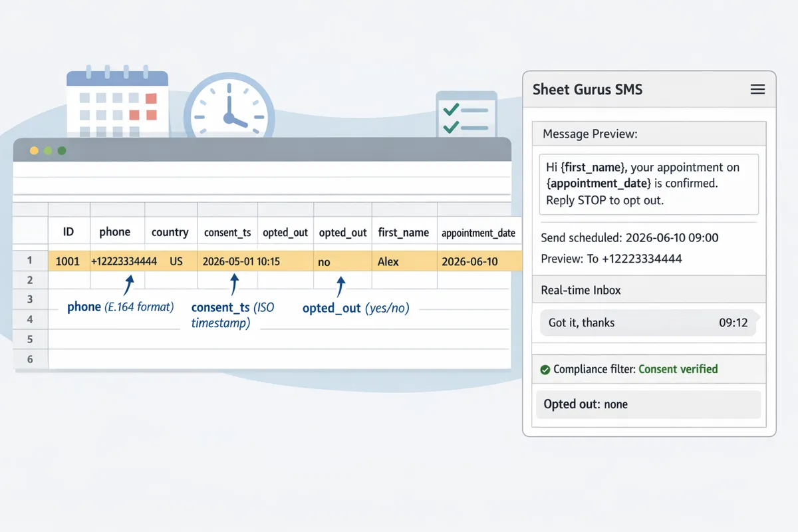
Task: Click the opted_out cell showing no
Action: tap(342, 261)
